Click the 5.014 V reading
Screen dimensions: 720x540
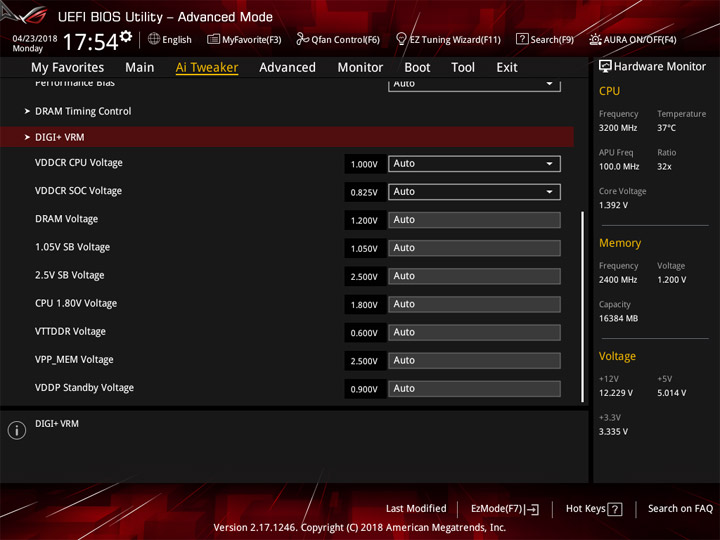click(x=671, y=393)
